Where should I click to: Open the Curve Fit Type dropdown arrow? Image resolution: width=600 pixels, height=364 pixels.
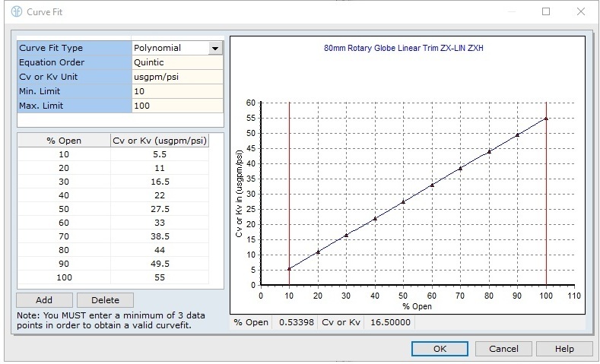[x=215, y=48]
